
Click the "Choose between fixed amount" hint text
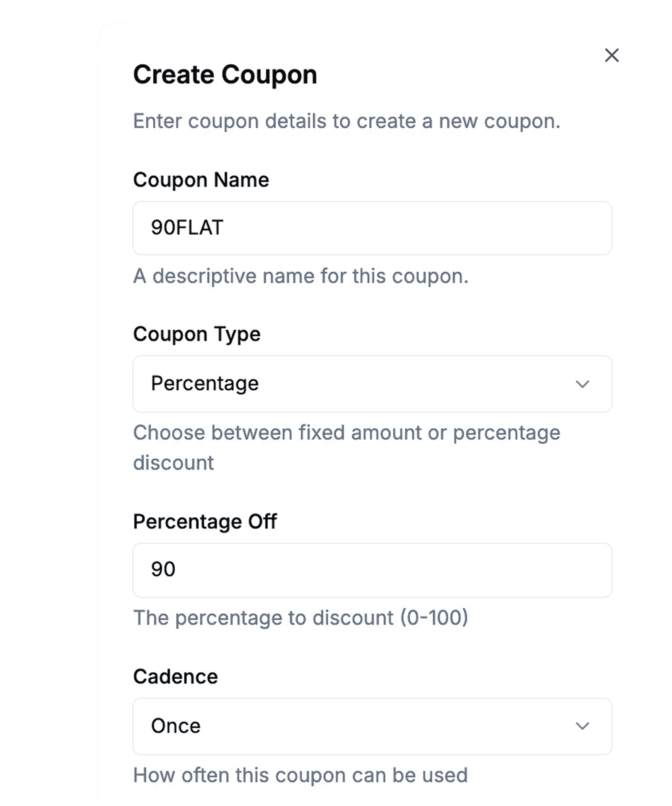346,433
